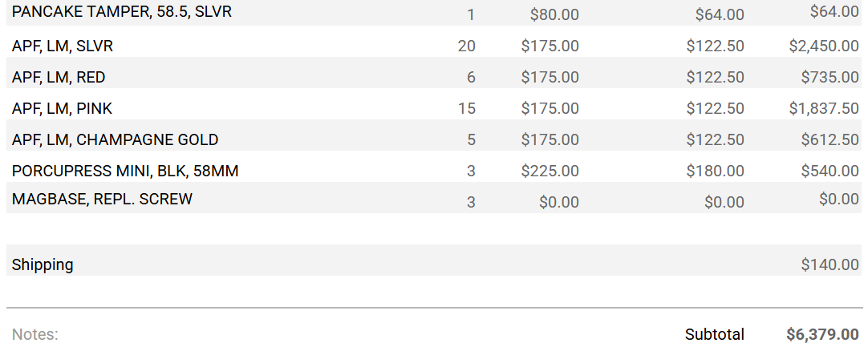Click the Notes field label
868x347 pixels.
click(x=35, y=334)
